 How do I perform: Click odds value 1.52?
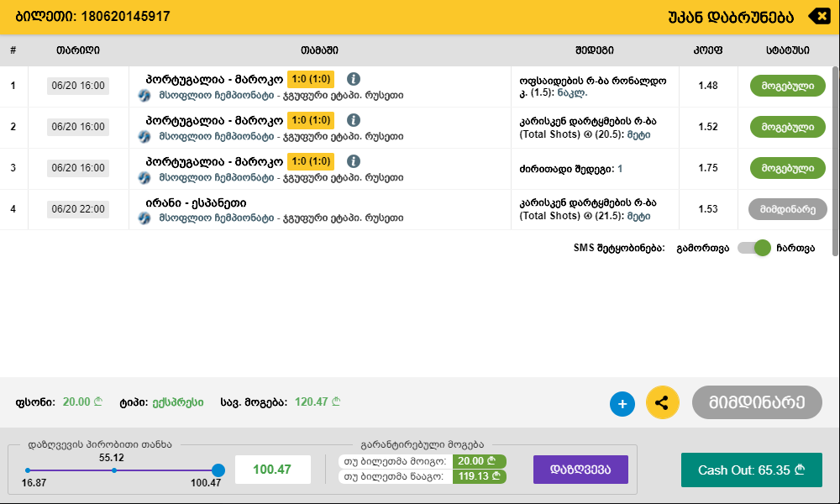707,127
